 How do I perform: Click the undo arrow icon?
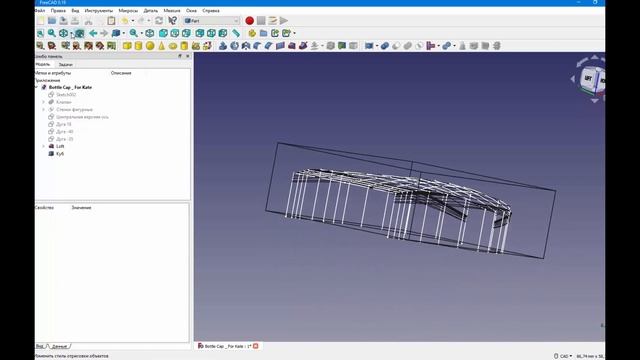(x=125, y=20)
